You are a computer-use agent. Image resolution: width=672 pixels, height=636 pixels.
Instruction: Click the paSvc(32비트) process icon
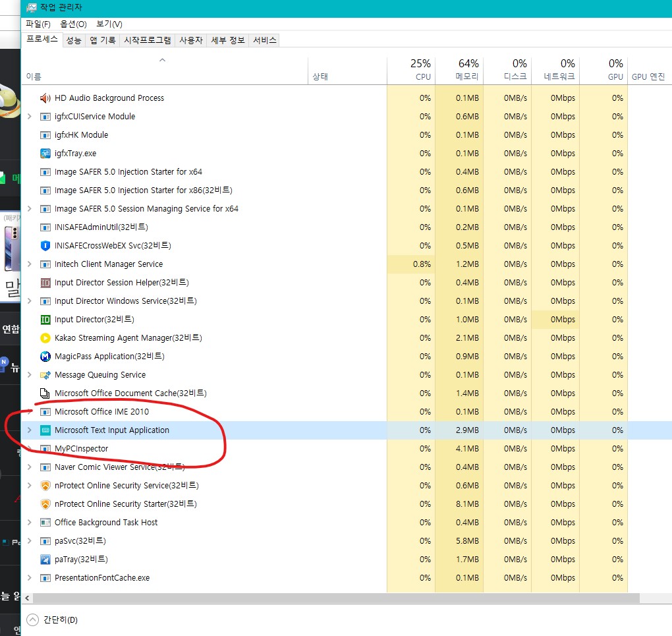[45, 541]
